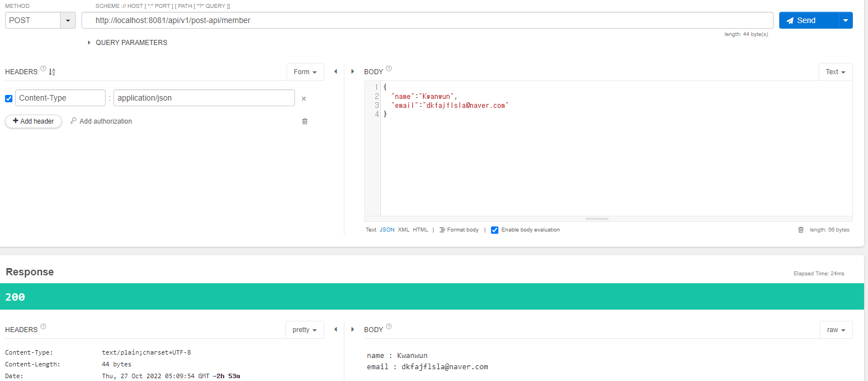The width and height of the screenshot is (868, 381).
Task: Click the POST method field
Action: click(x=33, y=20)
